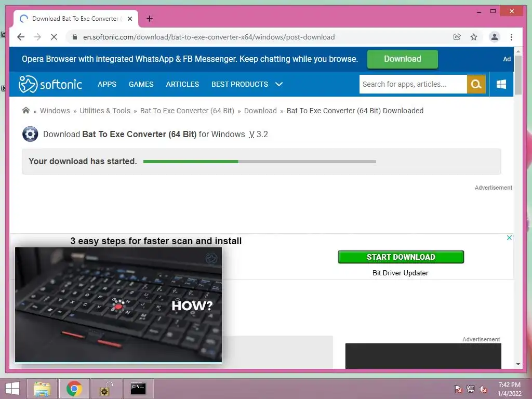Open a new browser tab
532x399 pixels.
click(150, 19)
